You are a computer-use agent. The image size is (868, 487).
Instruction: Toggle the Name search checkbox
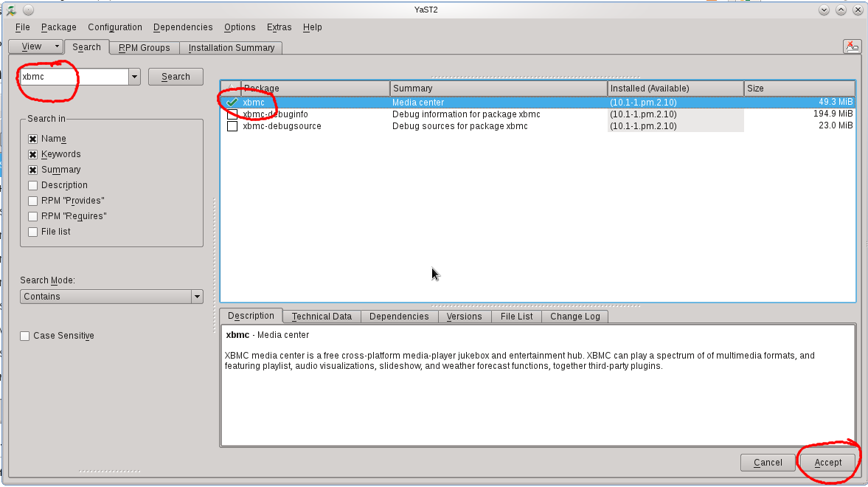tap(32, 139)
